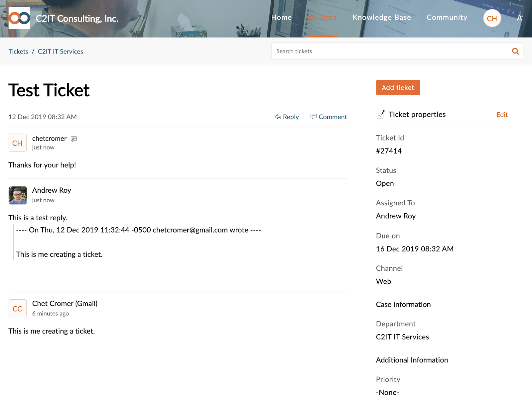Click the Ticket properties pencil icon
Viewport: 532px width, 404px height.
click(381, 114)
